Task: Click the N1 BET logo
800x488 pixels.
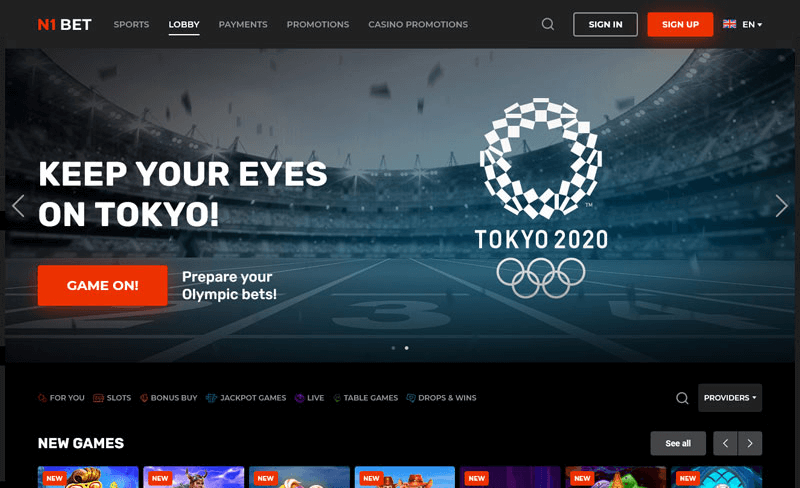Action: [x=64, y=25]
